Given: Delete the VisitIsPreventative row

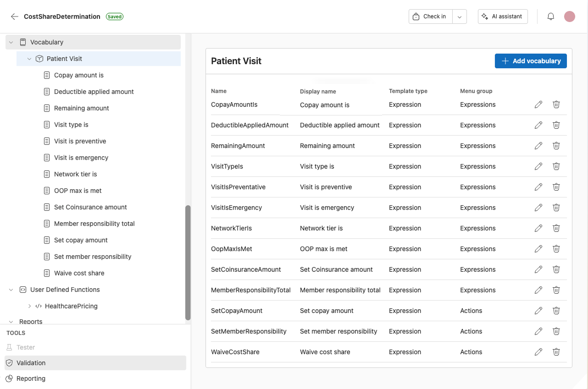Looking at the screenshot, I should [556, 187].
